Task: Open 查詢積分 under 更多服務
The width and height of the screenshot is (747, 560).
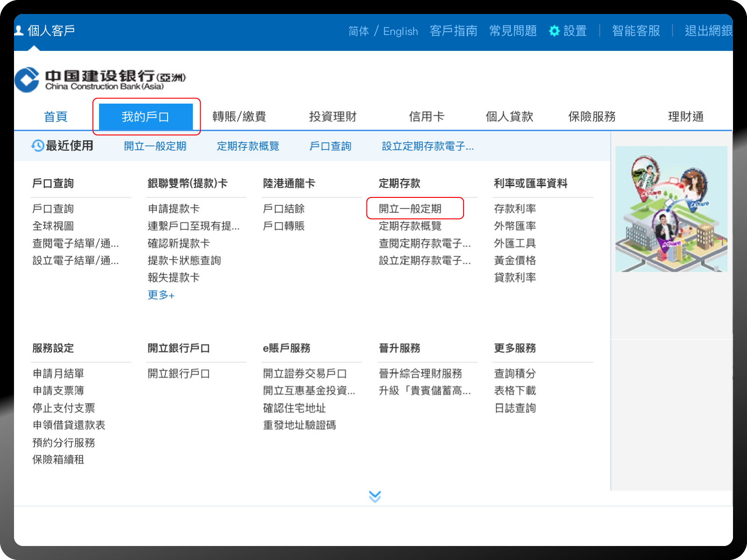Action: point(515,373)
